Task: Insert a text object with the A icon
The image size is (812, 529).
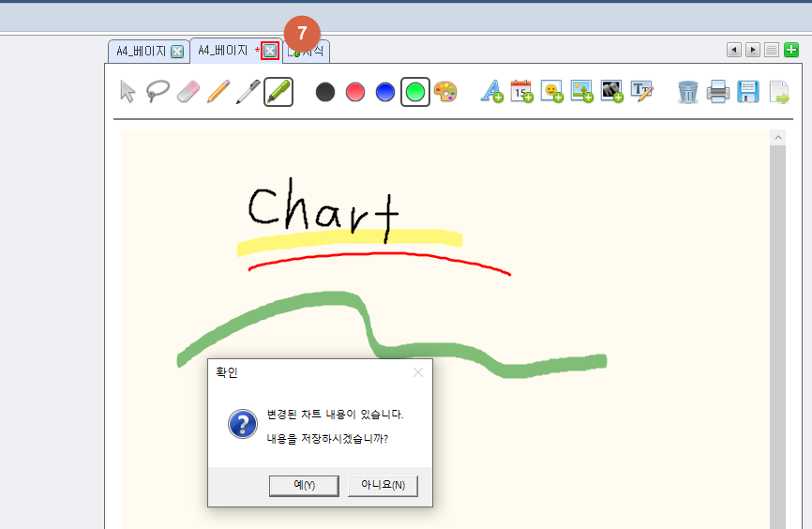Action: [x=491, y=91]
